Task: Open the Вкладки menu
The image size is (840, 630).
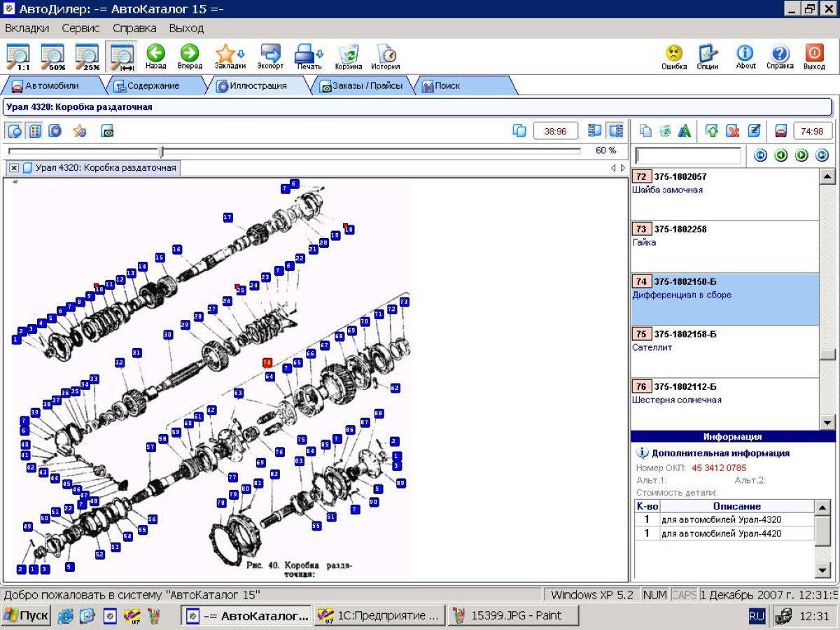Action: tap(27, 29)
